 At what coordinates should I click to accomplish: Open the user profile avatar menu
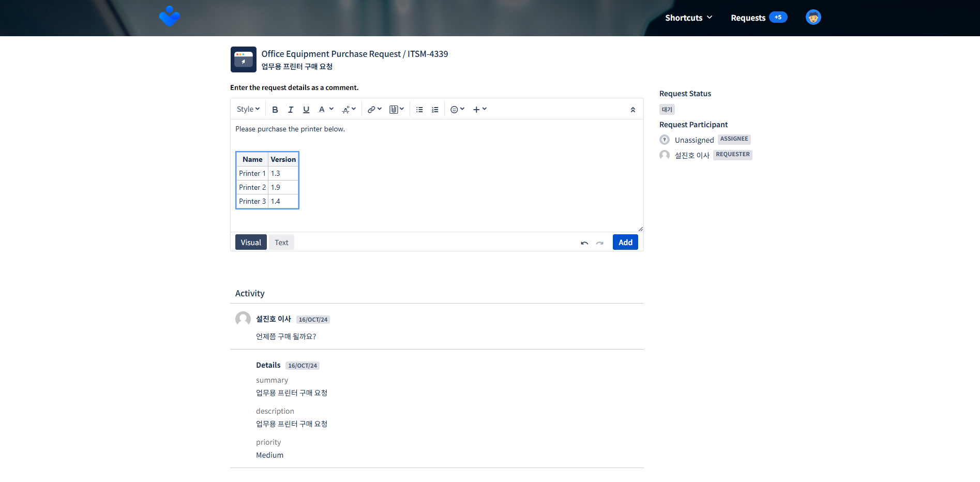tap(813, 18)
